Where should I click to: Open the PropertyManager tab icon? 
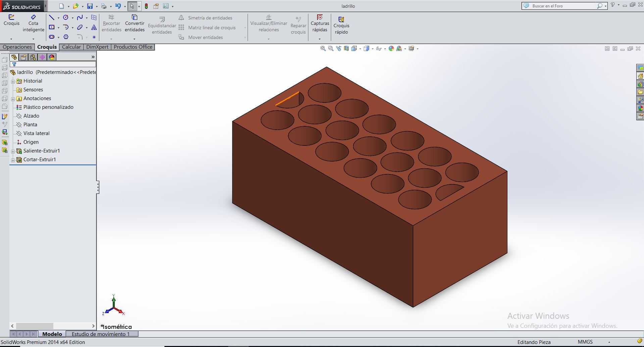[x=23, y=57]
